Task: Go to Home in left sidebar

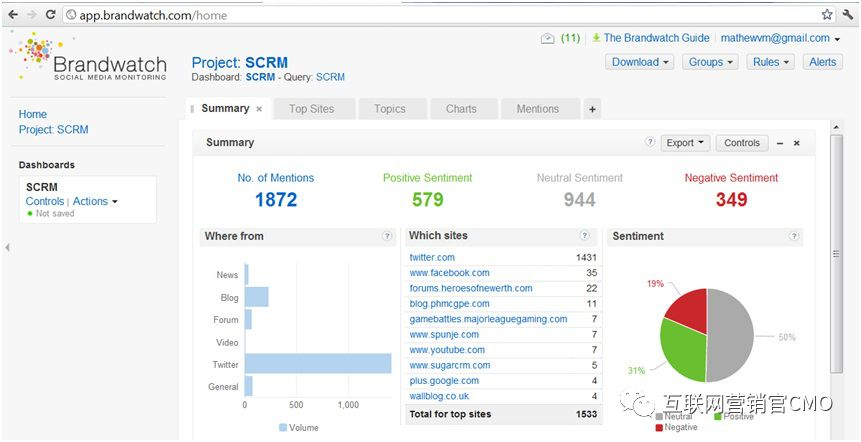Action: click(x=32, y=114)
